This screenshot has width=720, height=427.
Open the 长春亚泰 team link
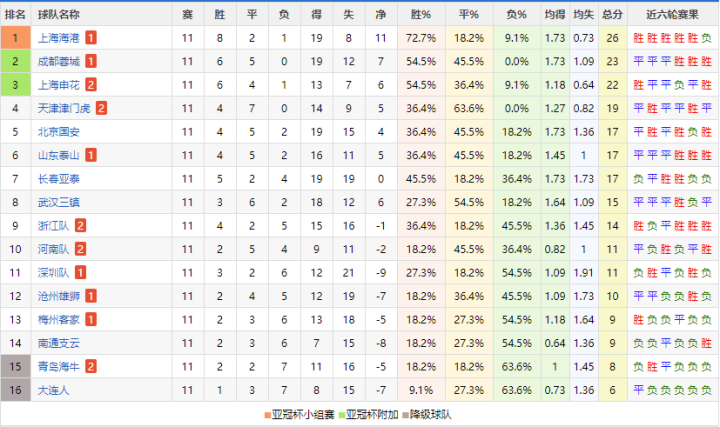(x=58, y=178)
